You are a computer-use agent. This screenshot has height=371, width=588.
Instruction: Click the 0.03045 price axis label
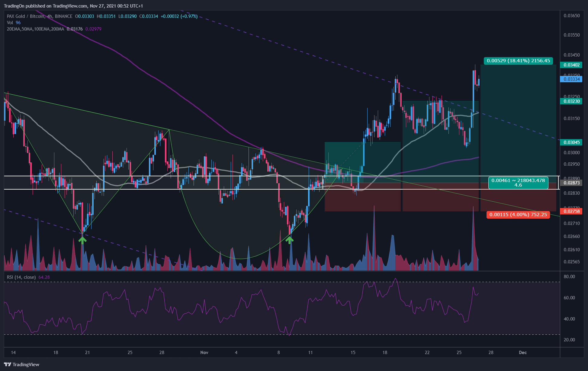tap(571, 142)
